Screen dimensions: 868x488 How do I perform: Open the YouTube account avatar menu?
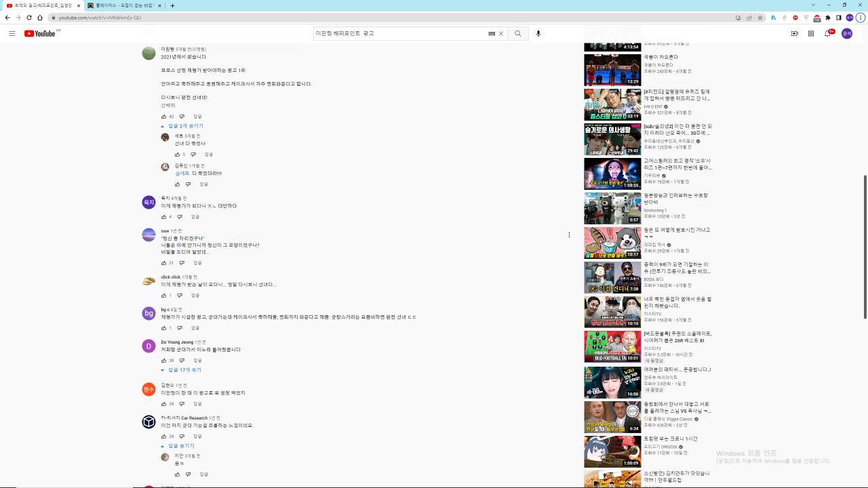(x=846, y=33)
